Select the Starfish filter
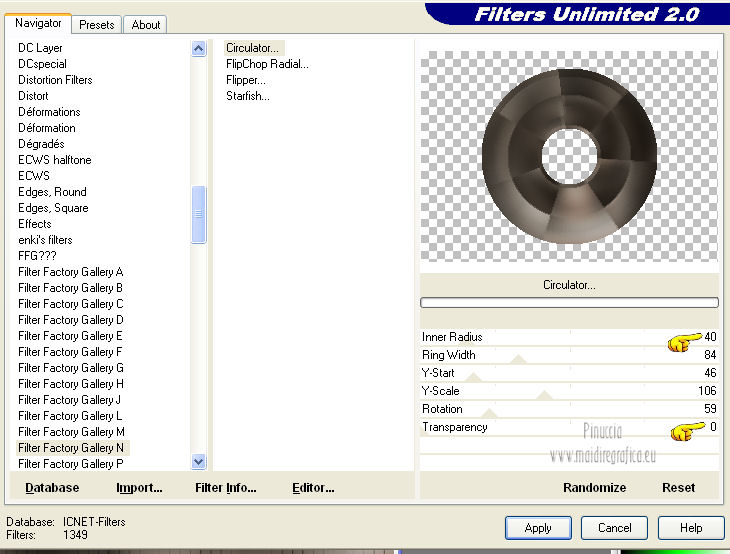Image resolution: width=730 pixels, height=554 pixels. (x=247, y=96)
